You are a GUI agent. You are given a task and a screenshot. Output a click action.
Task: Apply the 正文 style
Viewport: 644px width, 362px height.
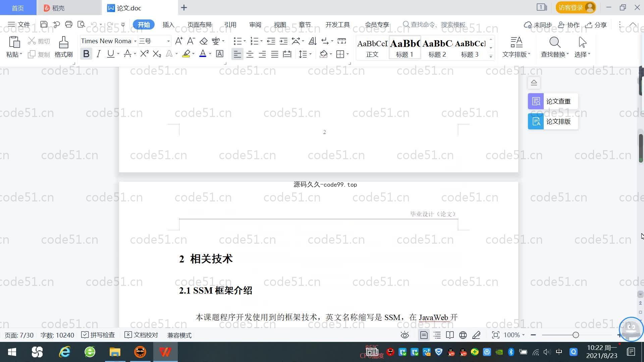pos(372,48)
